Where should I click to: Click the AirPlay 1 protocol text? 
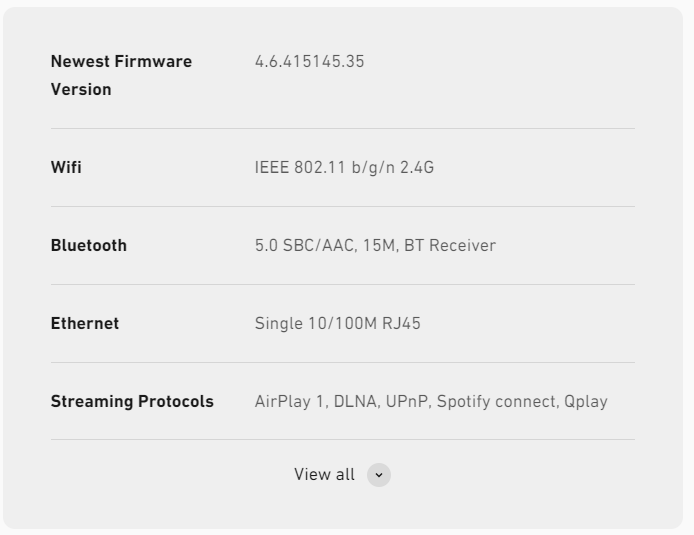coord(290,401)
